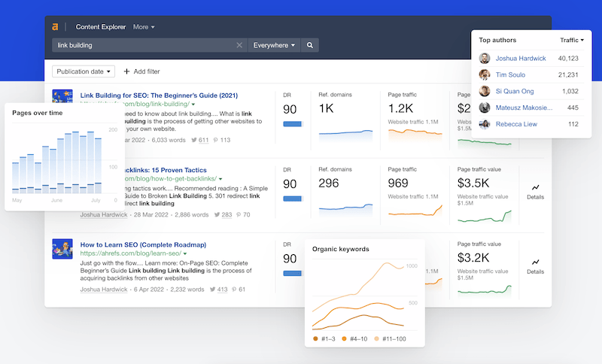Click Si Quan Ong's avatar image
The height and width of the screenshot is (364, 602).
click(485, 91)
